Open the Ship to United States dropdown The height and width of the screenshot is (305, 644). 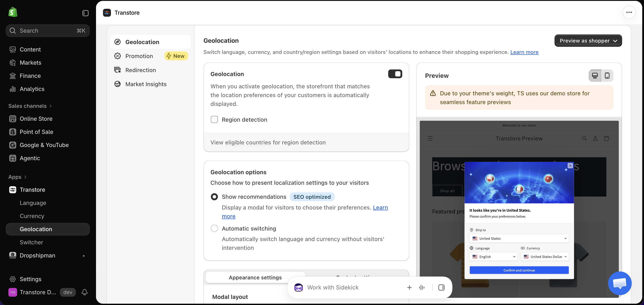[519, 238]
